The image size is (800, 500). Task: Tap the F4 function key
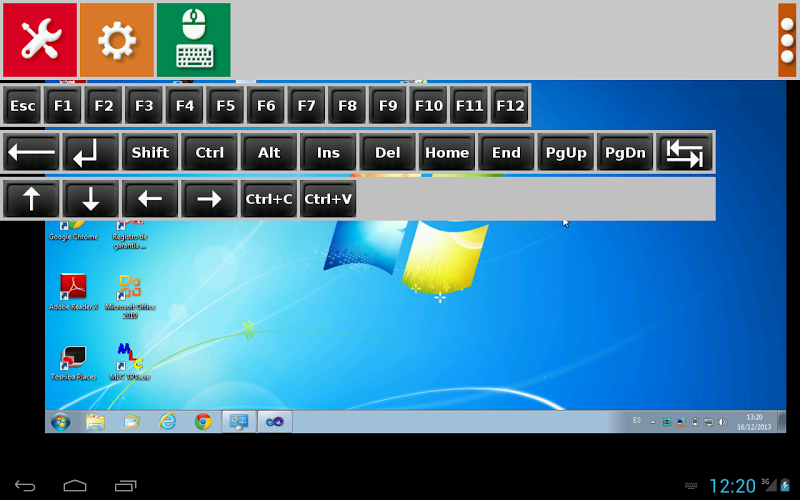[185, 106]
